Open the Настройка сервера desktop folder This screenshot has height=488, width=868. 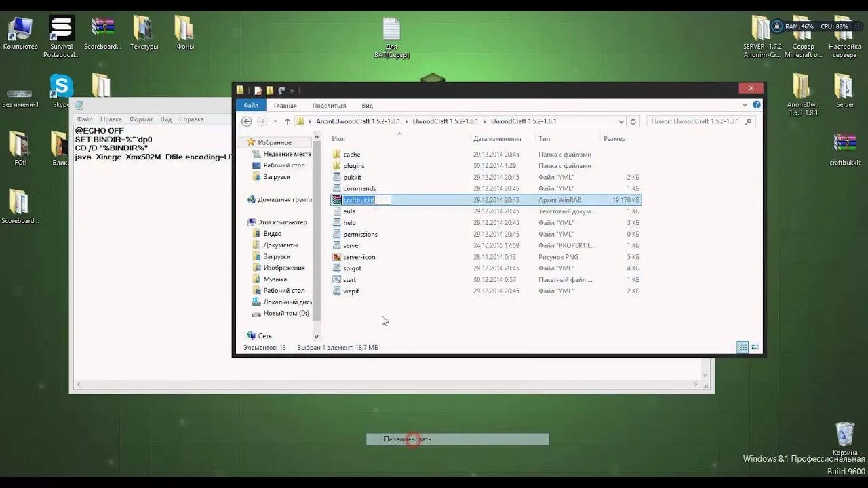845,37
